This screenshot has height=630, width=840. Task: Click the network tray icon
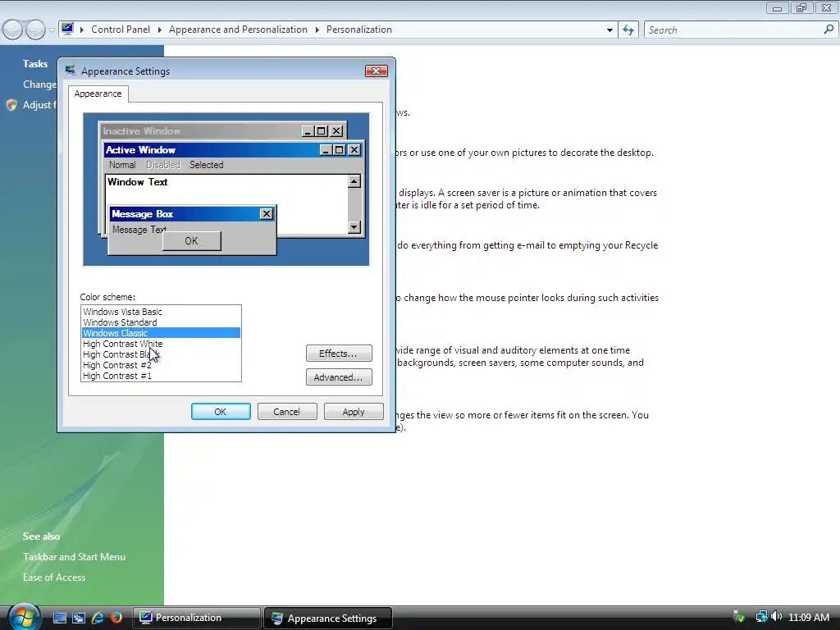point(761,617)
